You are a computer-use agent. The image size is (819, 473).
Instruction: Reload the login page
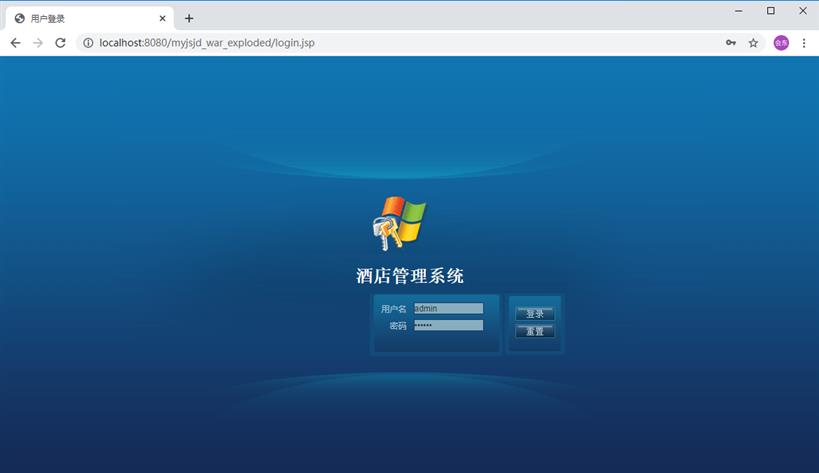tap(60, 43)
